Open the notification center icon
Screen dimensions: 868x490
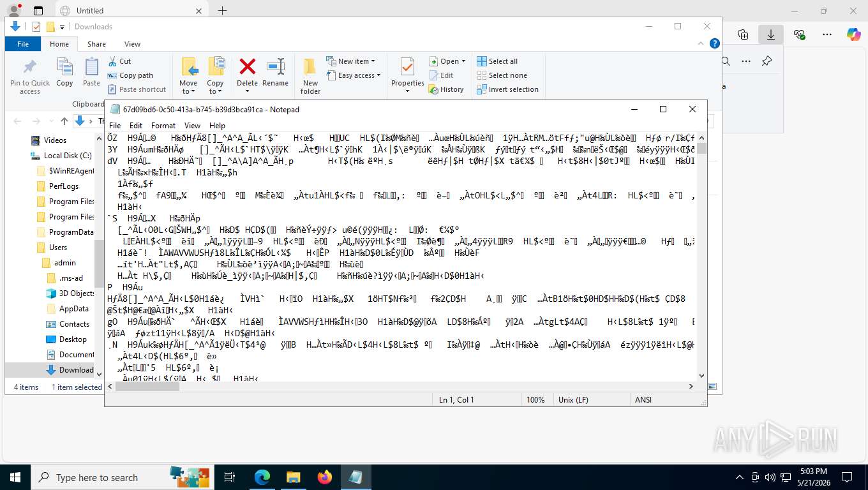847,477
